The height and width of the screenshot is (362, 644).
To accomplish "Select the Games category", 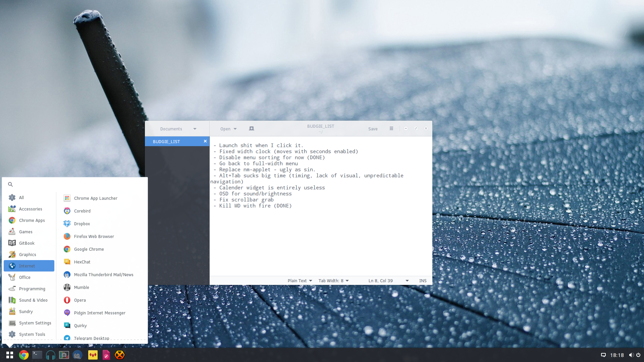I will tap(29, 232).
